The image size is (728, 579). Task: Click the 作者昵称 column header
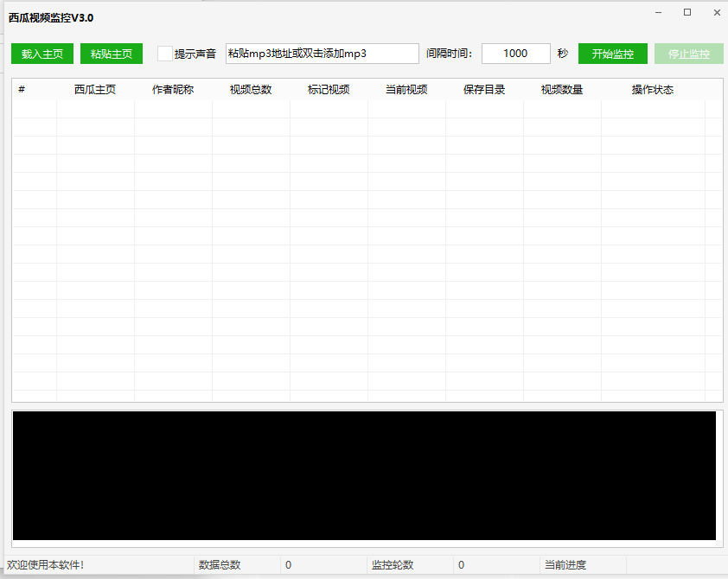point(173,90)
